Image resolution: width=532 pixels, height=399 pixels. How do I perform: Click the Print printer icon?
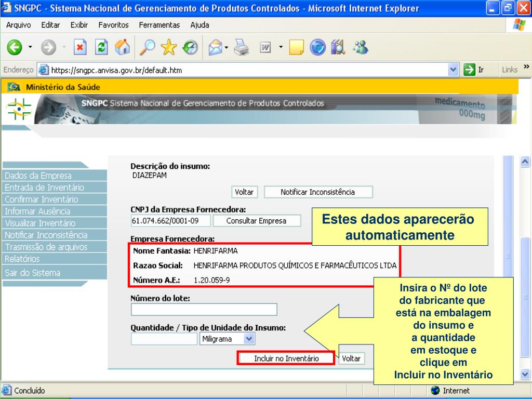pyautogui.click(x=242, y=47)
